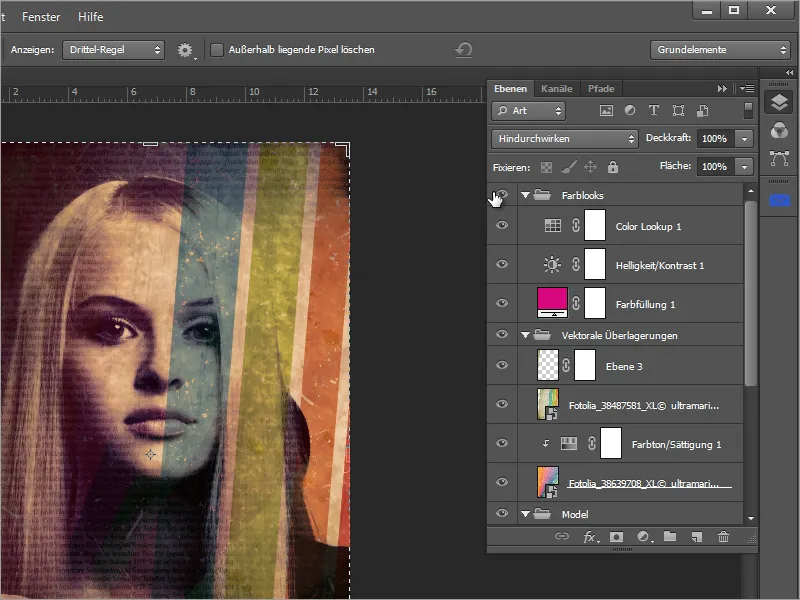The width and height of the screenshot is (800, 600).
Task: Click the Fläche 100% value field
Action: tap(716, 167)
